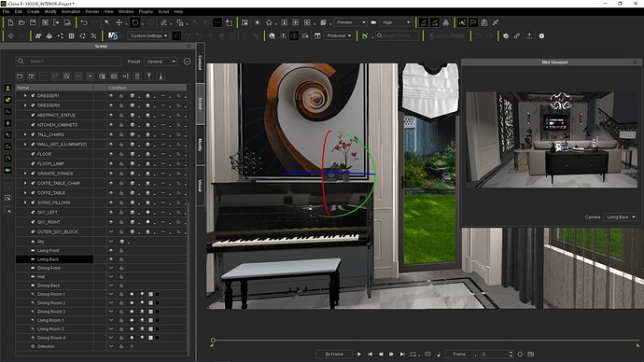Switch to the Modify side tab
The image size is (644, 362).
click(x=201, y=145)
